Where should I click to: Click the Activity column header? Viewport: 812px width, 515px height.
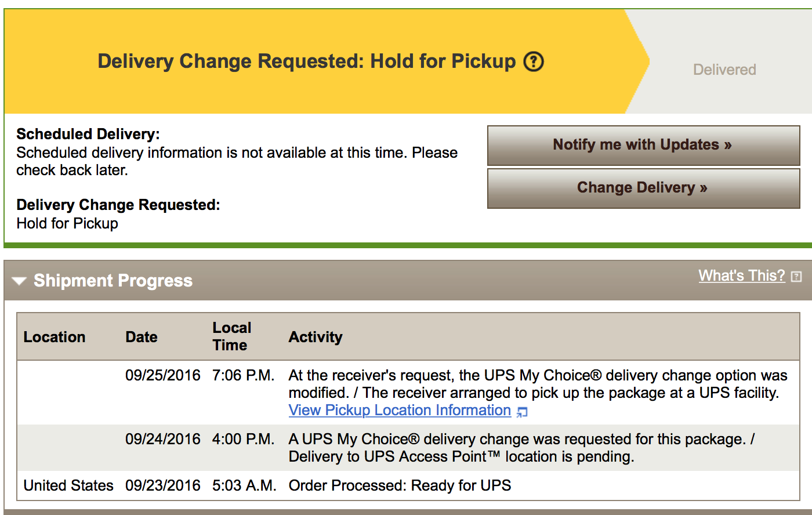pos(316,337)
